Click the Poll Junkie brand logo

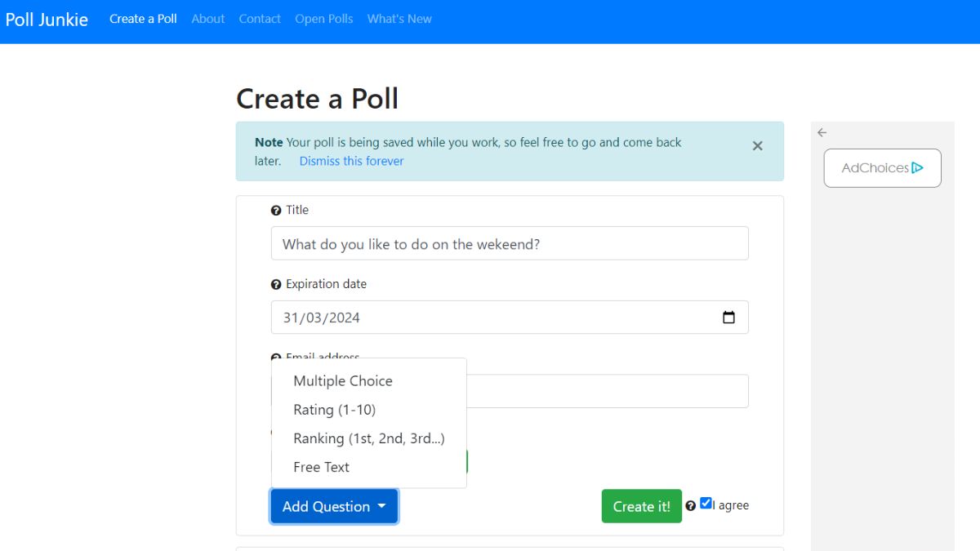coord(47,20)
